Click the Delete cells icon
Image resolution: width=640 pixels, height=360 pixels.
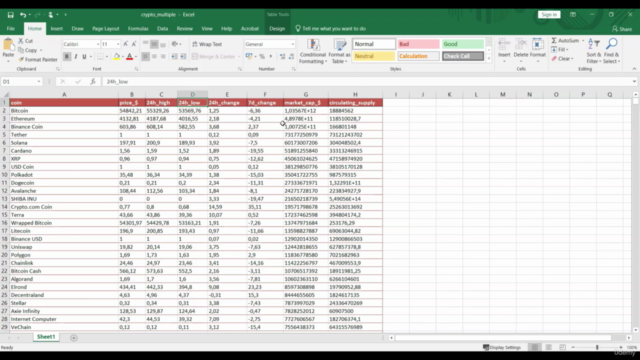[521, 44]
